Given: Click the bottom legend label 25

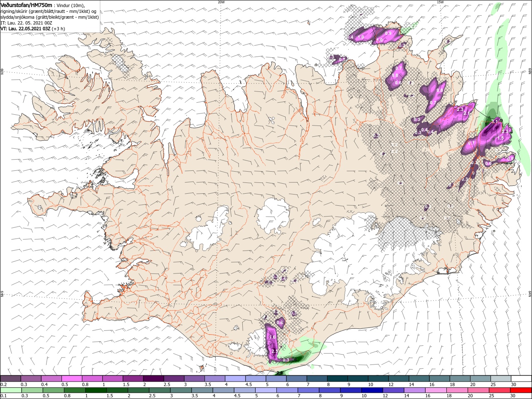Looking at the screenshot, I should [x=491, y=396].
